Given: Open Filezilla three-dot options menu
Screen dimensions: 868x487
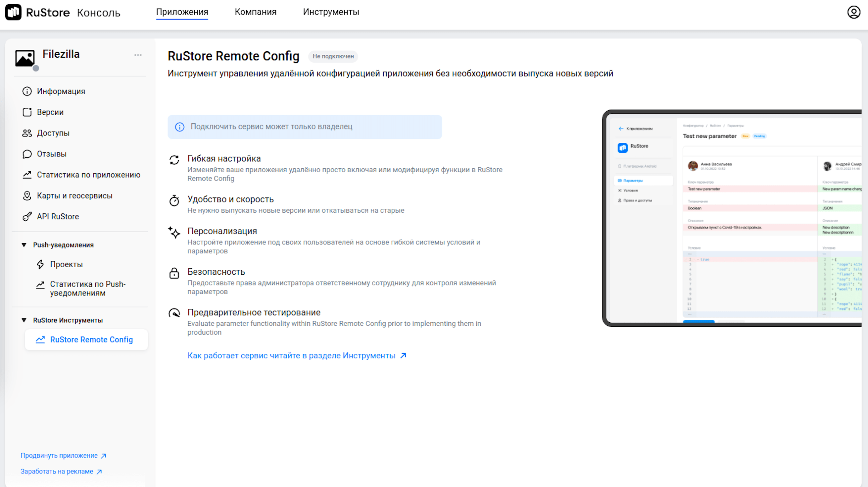Looking at the screenshot, I should 138,55.
